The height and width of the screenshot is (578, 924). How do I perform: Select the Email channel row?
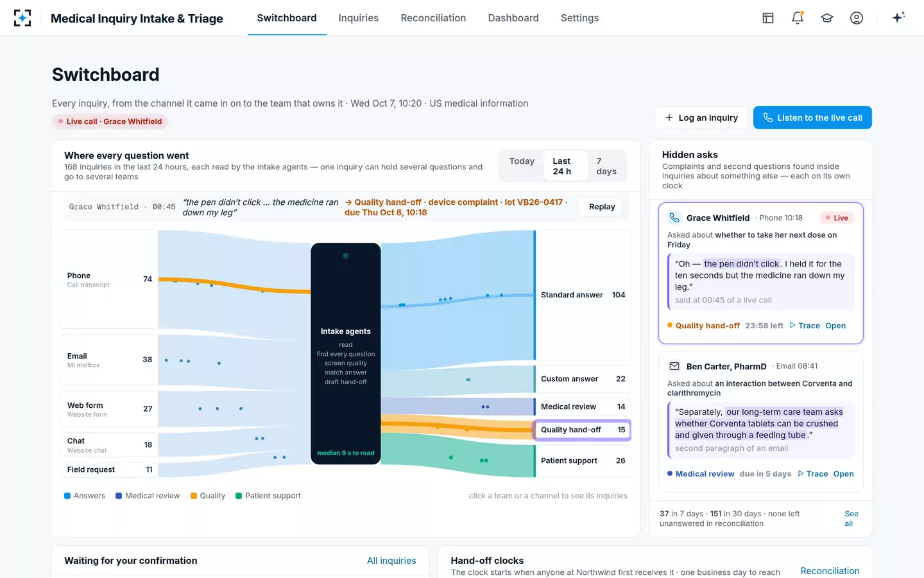[110, 360]
